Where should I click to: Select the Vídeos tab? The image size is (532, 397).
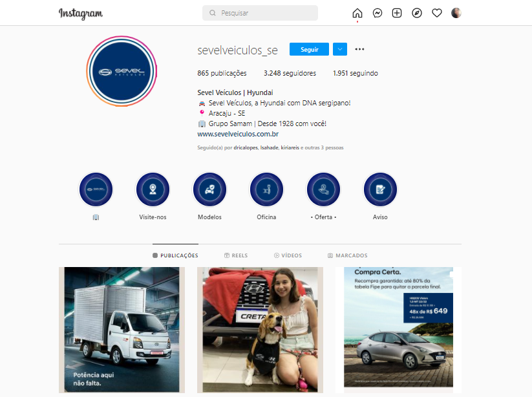coord(288,255)
